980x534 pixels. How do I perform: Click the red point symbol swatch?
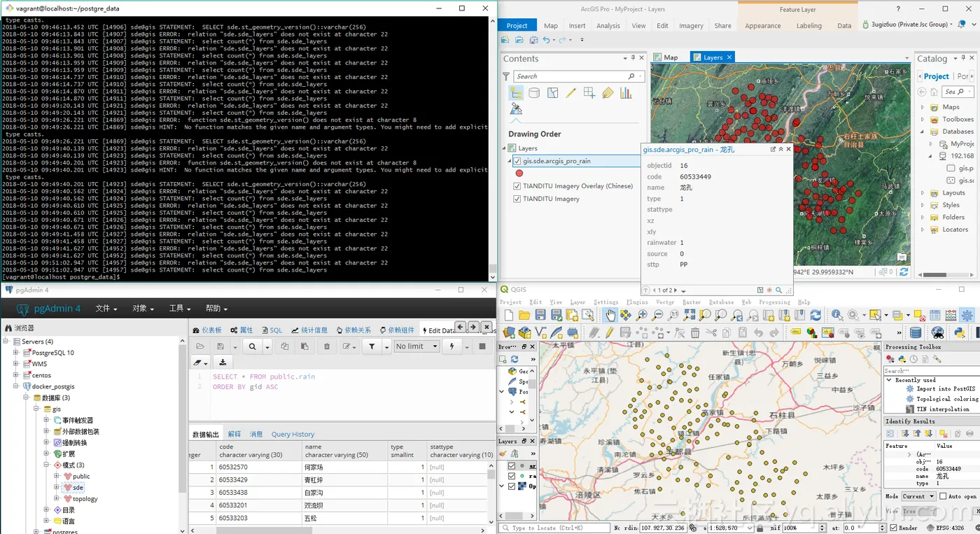coord(519,173)
